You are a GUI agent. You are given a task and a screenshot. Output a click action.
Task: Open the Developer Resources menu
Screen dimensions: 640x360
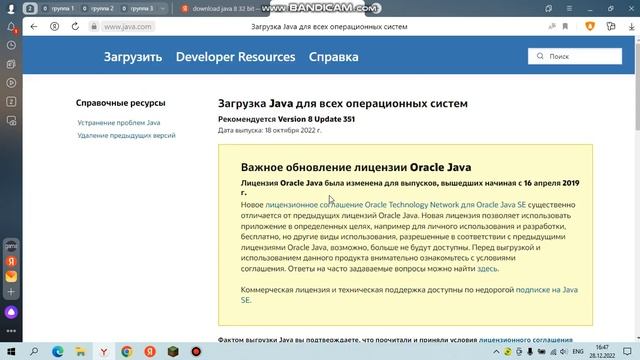coord(236,57)
